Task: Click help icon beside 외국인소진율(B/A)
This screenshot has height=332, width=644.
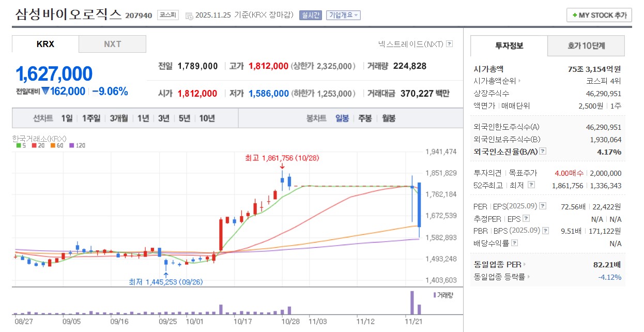Action: click(x=543, y=152)
